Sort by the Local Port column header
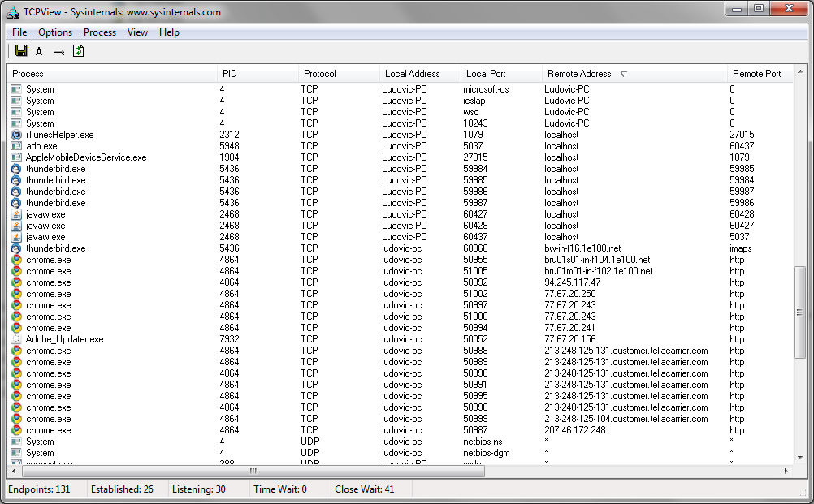Screen dimensions: 814x504 tap(501, 74)
